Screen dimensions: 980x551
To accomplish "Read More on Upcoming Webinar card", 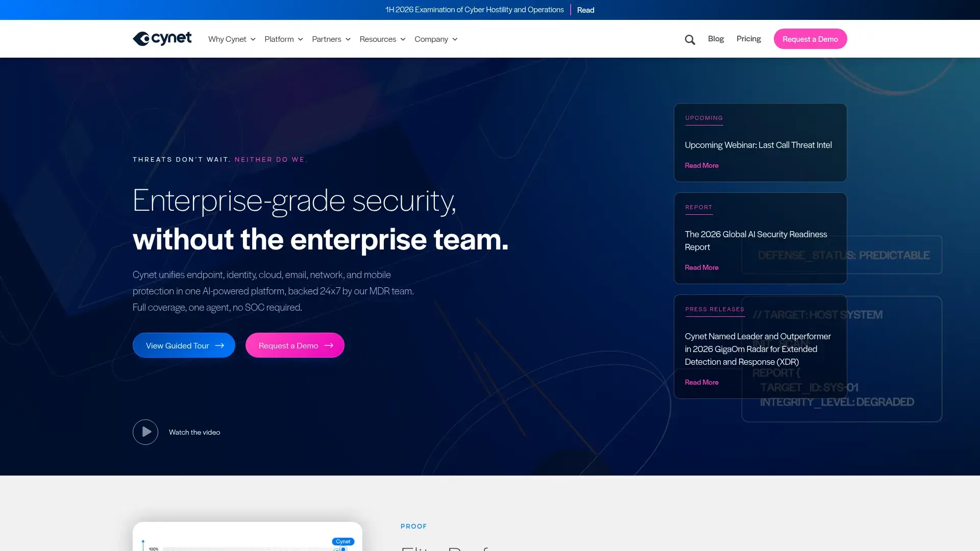I will click(x=701, y=165).
